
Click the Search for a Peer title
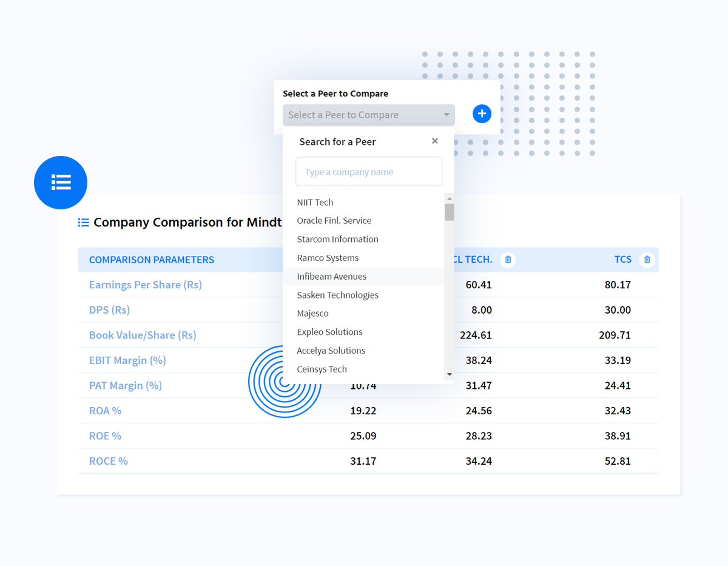(x=337, y=142)
